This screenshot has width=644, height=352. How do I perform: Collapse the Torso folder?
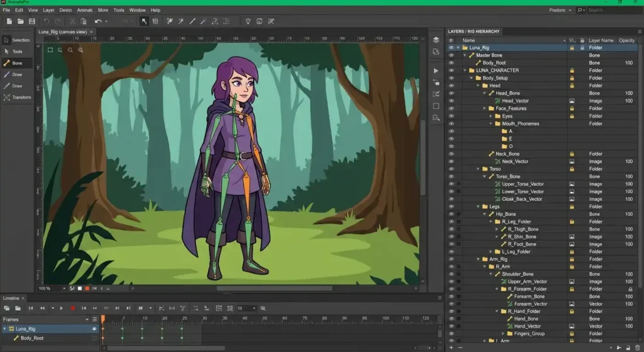[x=478, y=169]
